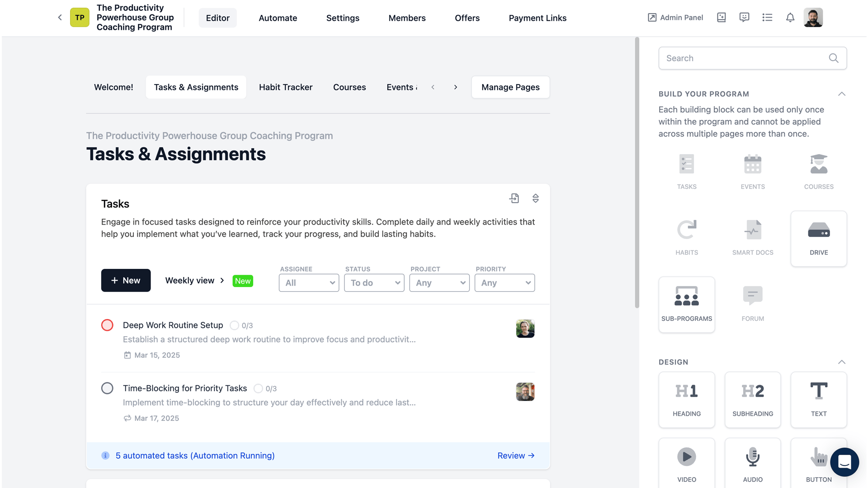The height and width of the screenshot is (488, 868).
Task: Click Review link for automated tasks
Action: click(x=516, y=455)
